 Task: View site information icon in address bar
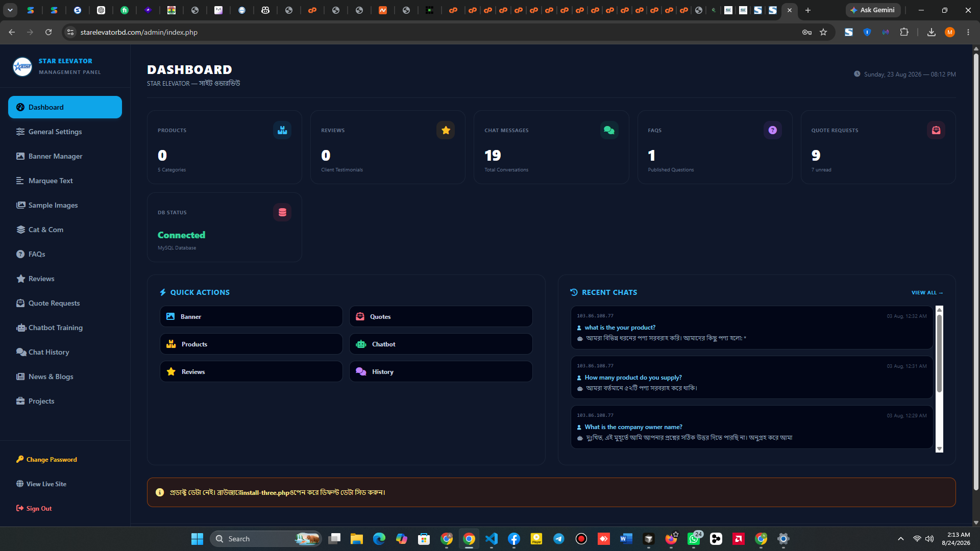(x=70, y=32)
